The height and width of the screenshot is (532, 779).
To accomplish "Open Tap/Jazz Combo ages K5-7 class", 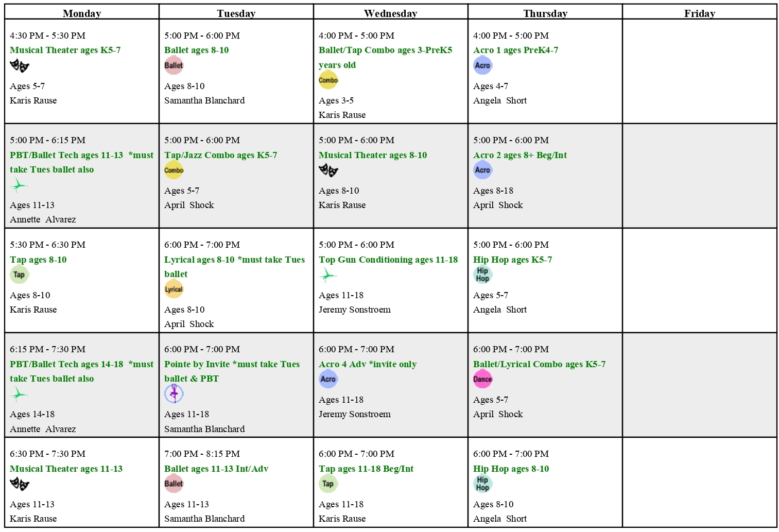I will (x=220, y=155).
